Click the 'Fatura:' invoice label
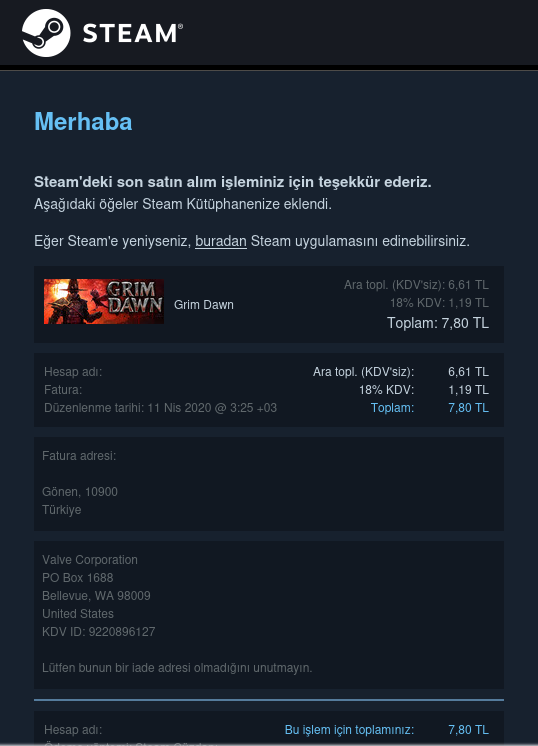538x746 pixels. (x=63, y=390)
